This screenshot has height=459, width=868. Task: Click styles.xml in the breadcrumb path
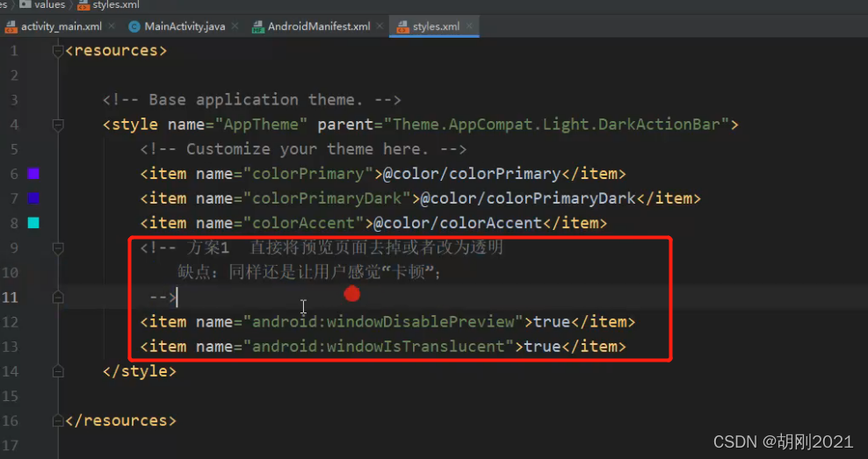click(x=109, y=5)
